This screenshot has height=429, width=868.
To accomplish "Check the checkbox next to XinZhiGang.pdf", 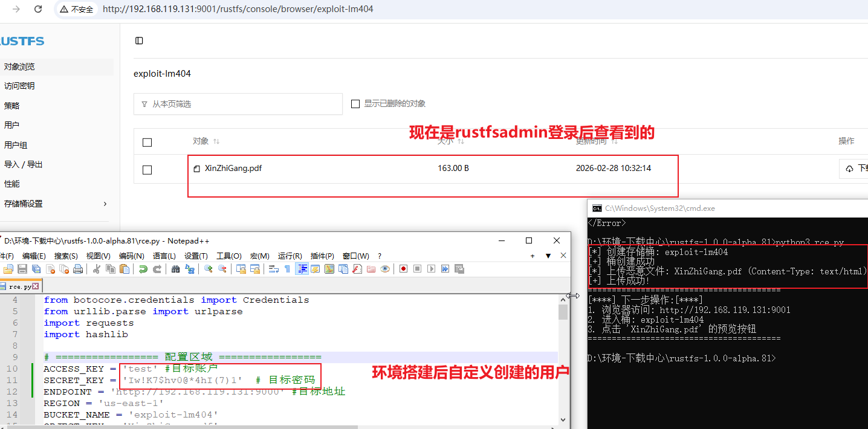I will [x=147, y=170].
